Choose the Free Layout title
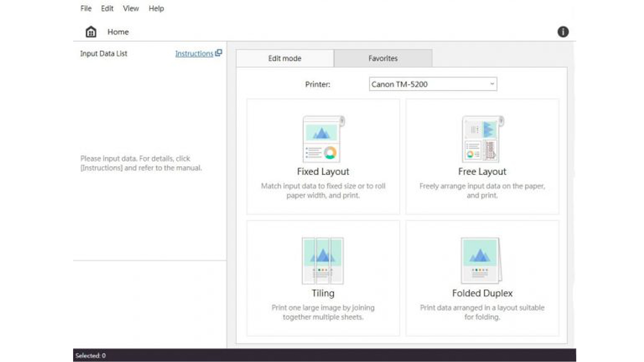644x362 pixels. point(482,172)
